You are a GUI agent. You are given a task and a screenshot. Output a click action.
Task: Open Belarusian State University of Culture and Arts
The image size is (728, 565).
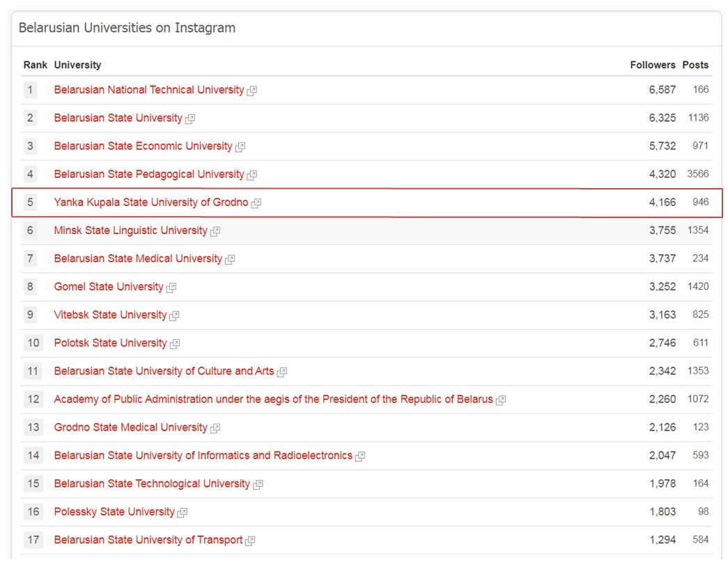164,371
